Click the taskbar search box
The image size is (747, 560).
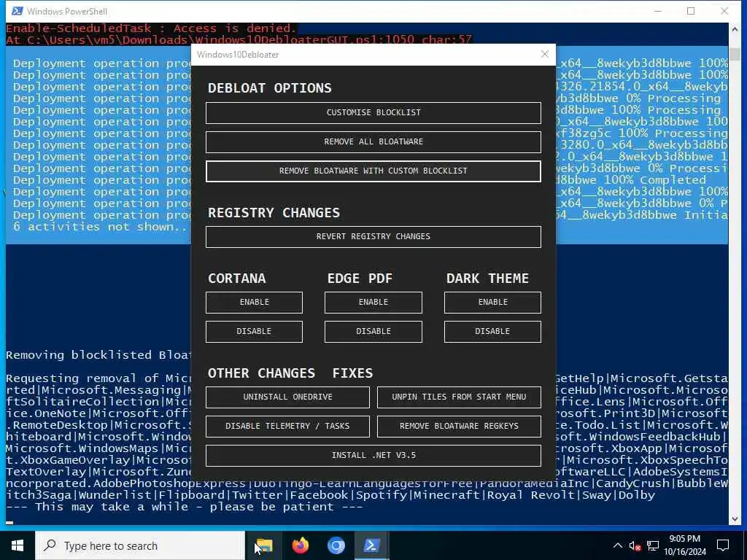point(140,545)
